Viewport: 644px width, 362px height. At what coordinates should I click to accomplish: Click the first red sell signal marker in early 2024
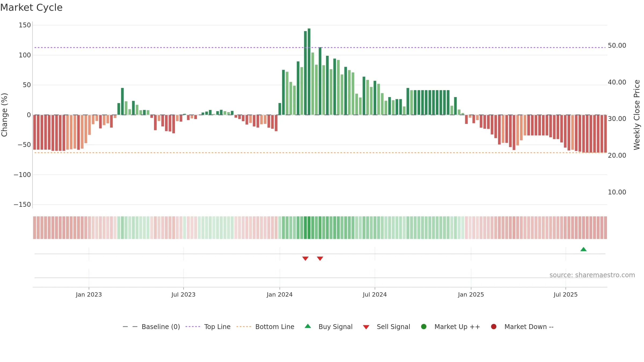pyautogui.click(x=305, y=258)
